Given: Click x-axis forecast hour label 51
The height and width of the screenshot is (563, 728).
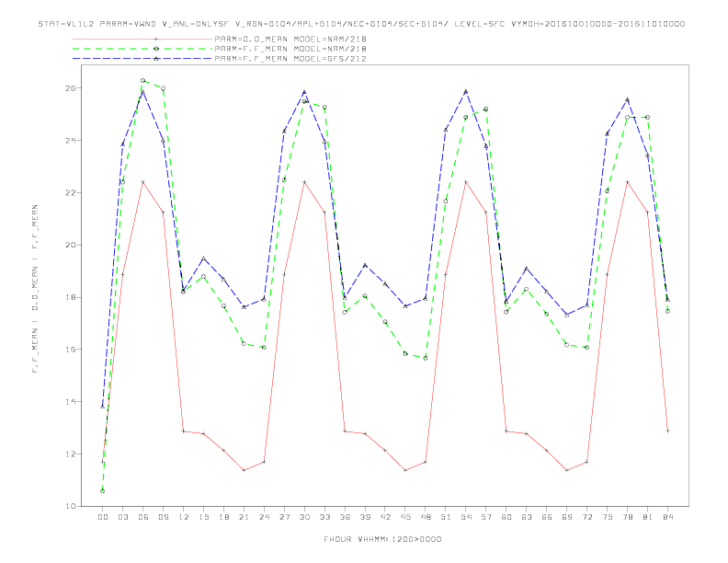Looking at the screenshot, I should click(x=446, y=517).
